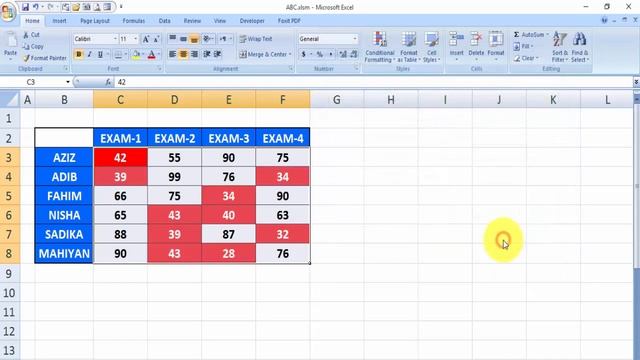Screen dimensions: 640x360
Task: Open font color dropdown arrow
Action: tap(158, 54)
